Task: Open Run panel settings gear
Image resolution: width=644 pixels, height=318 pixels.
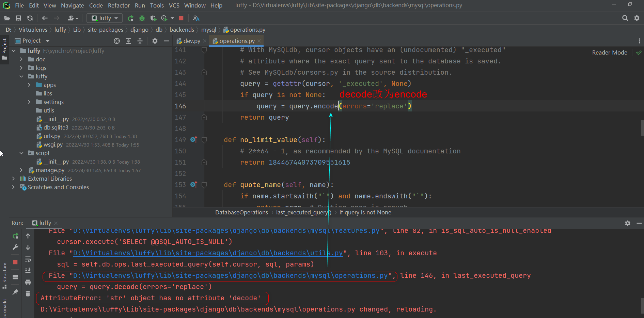Action: [628, 223]
